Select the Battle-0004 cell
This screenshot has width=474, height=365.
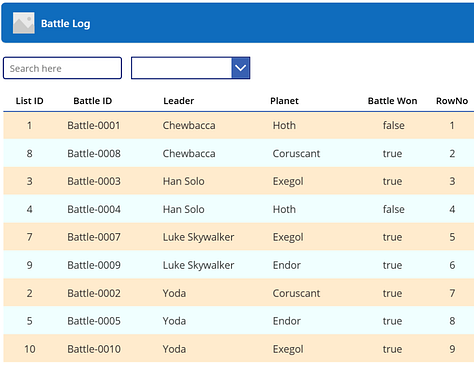pos(94,209)
